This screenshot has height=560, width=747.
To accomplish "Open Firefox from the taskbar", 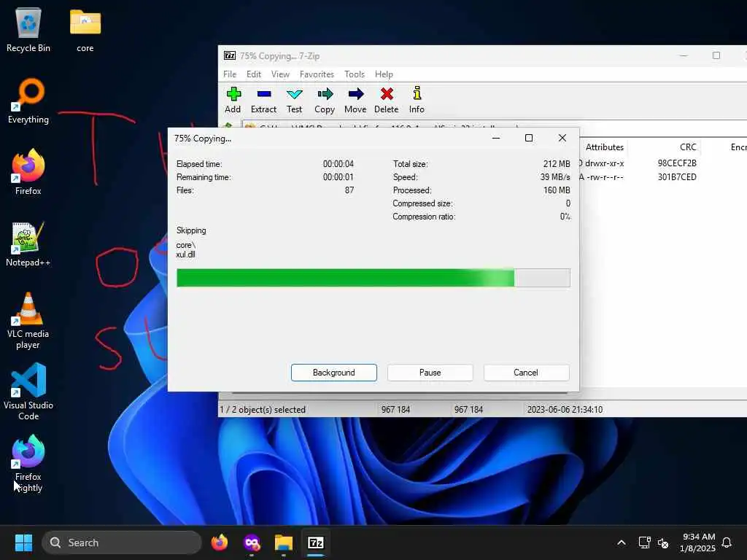I will (220, 542).
